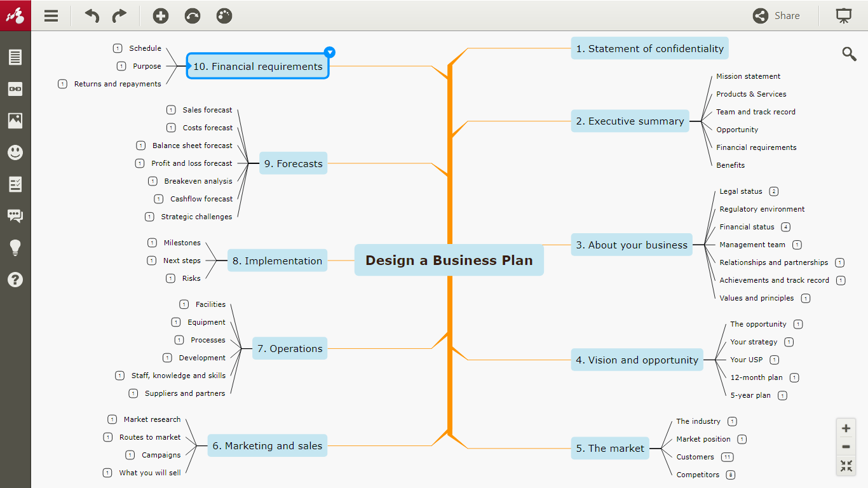The width and height of the screenshot is (868, 488).
Task: Open the help panel
Action: point(15,279)
